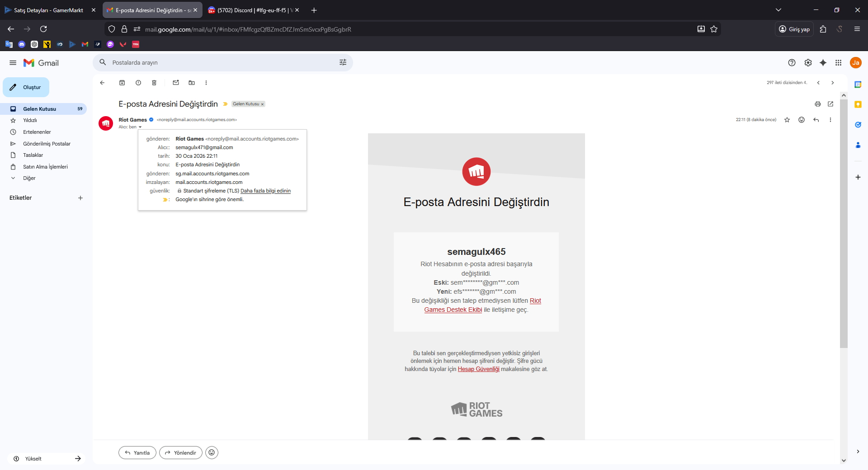Open Hesap Güvenliği article link
The height and width of the screenshot is (470, 868).
478,369
